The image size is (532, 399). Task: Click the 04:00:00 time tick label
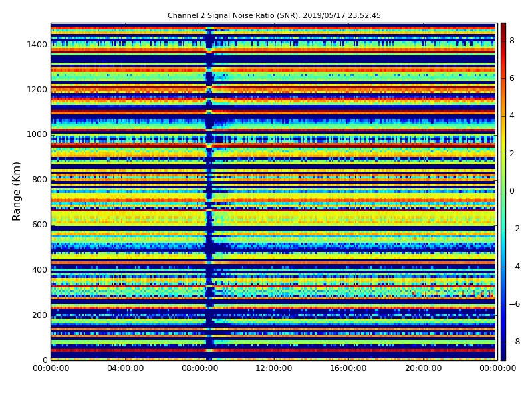tap(126, 368)
